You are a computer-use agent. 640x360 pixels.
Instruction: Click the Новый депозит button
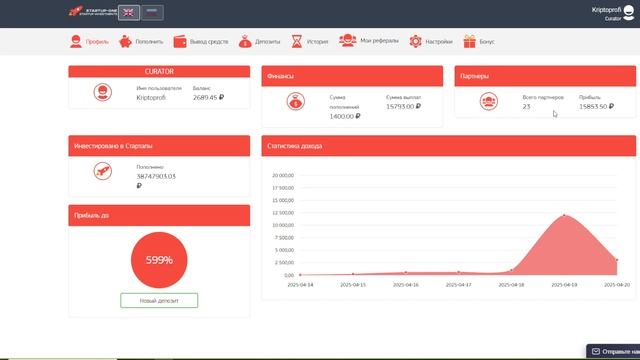[x=159, y=300]
